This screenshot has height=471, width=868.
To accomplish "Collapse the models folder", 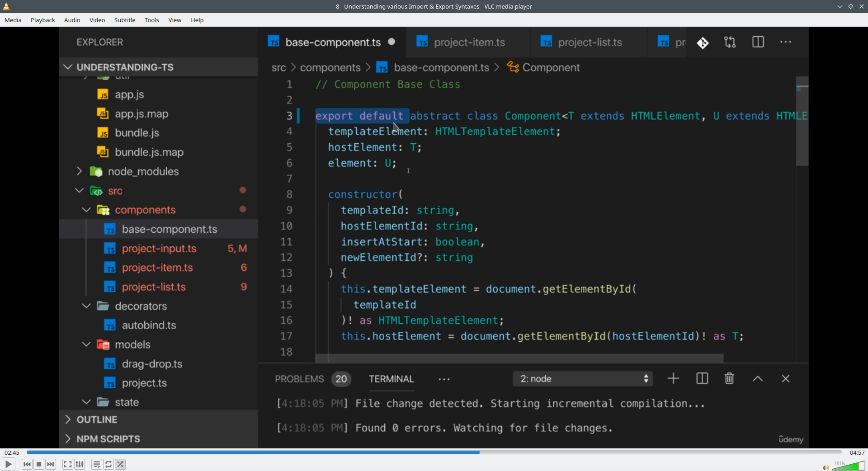I will [159, 345].
